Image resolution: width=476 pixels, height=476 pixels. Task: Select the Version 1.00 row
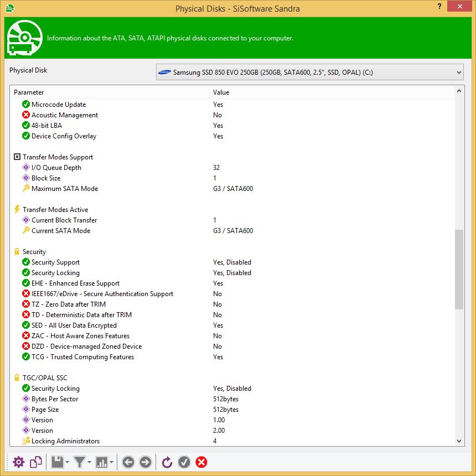pos(232,420)
